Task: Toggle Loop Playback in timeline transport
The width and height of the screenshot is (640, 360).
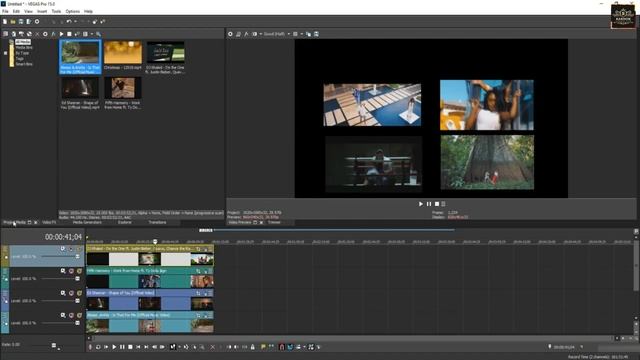Action: [98, 347]
